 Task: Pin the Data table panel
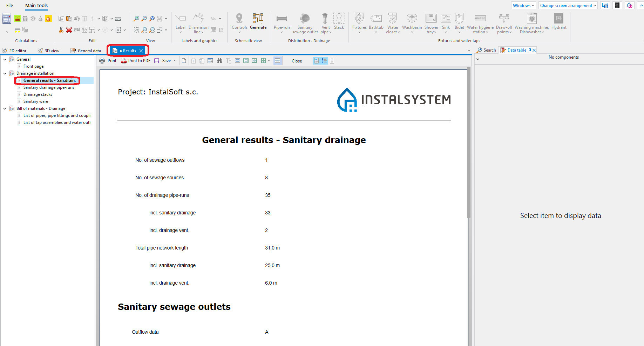point(530,50)
